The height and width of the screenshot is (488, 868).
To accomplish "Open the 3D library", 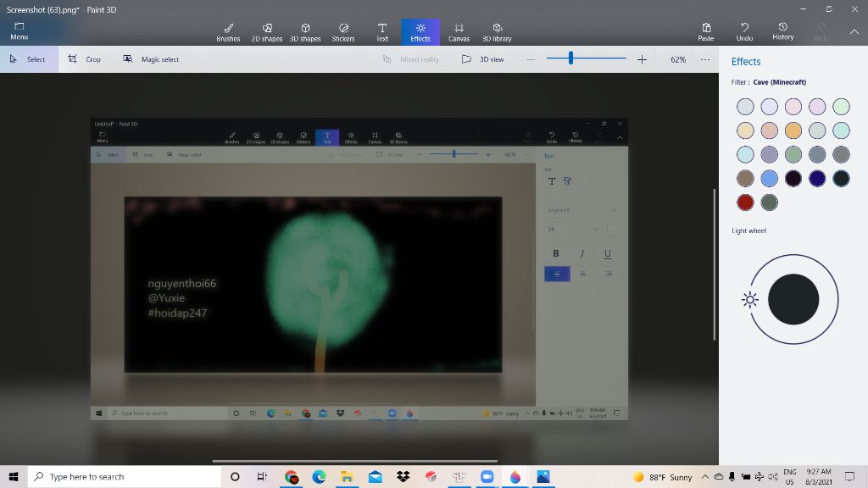I will 497,32.
